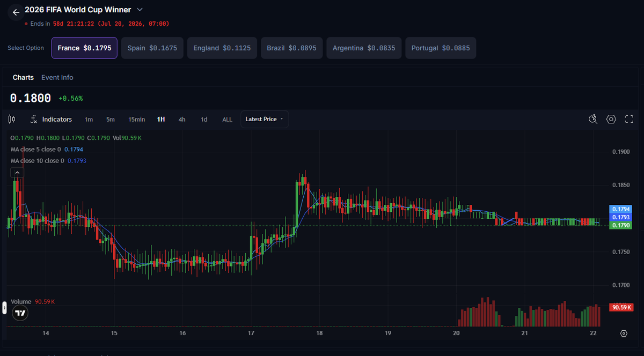Set chart interval to 4h
The image size is (644, 356).
tap(182, 119)
